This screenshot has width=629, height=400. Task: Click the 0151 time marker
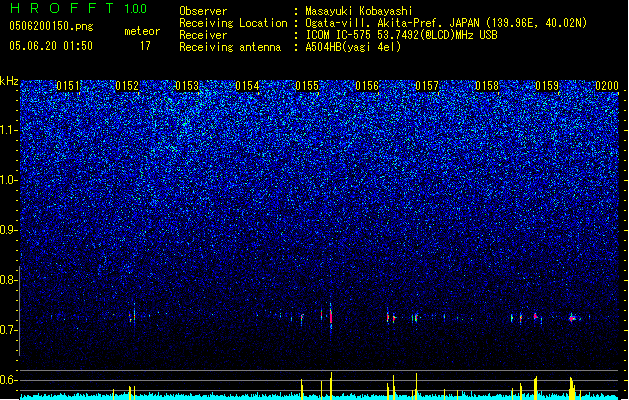coord(68,86)
